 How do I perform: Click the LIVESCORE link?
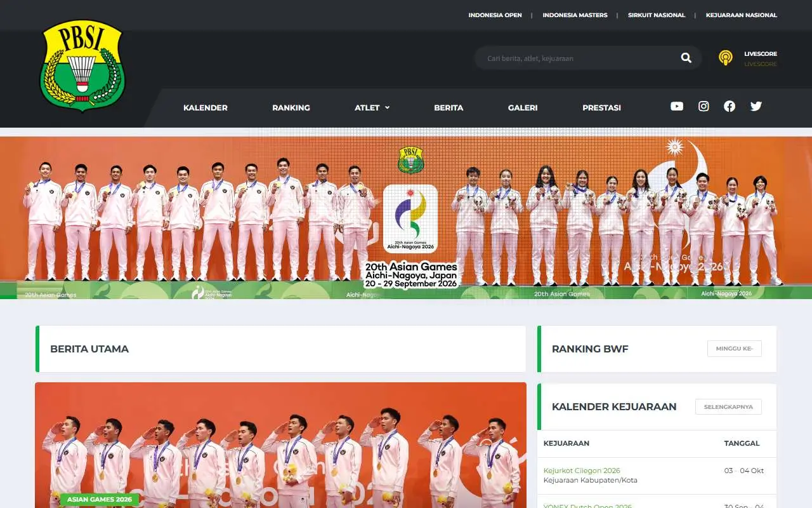coord(761,54)
